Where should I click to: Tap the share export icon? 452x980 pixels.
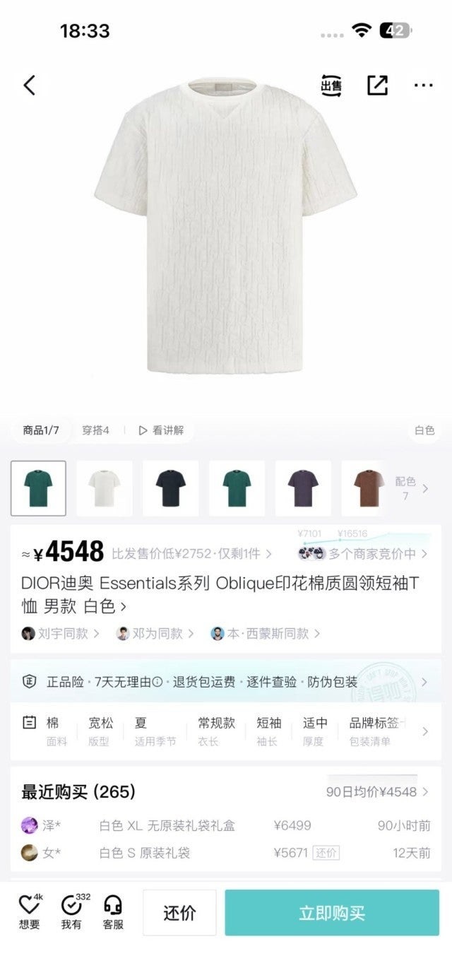tap(377, 85)
